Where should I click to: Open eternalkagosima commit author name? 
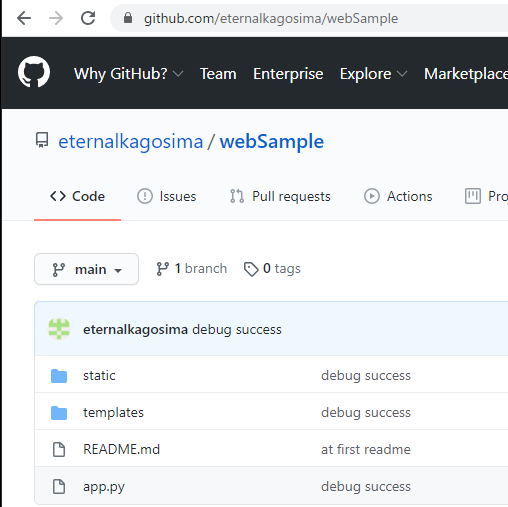(x=135, y=330)
